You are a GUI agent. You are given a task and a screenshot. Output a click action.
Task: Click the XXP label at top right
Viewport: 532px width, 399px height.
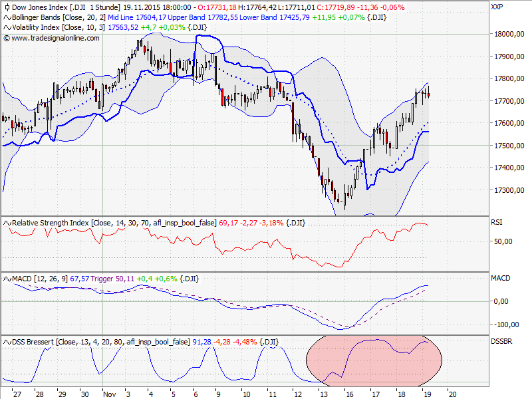coord(498,7)
